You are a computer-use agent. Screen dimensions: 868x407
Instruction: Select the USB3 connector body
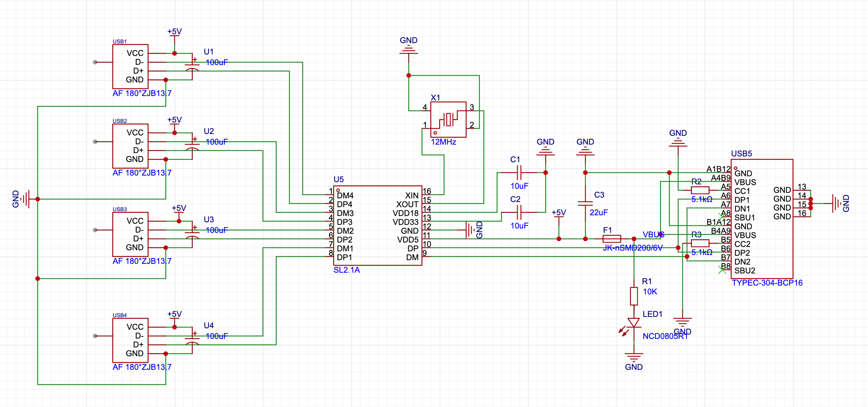click(130, 234)
